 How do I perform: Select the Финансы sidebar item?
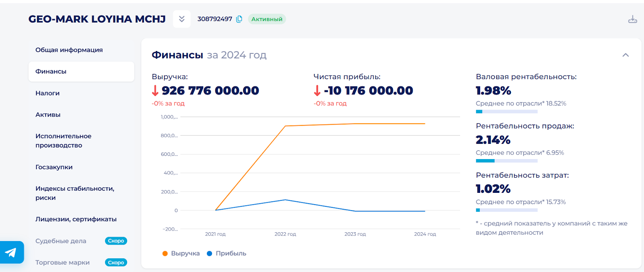(51, 72)
